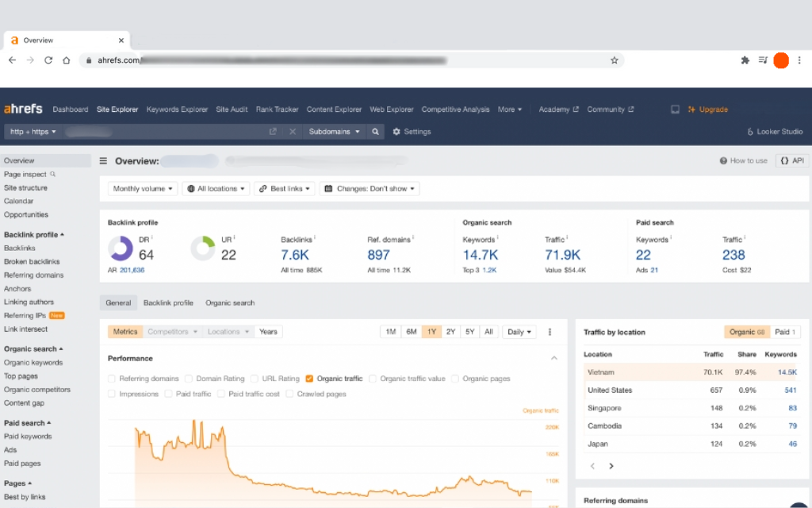This screenshot has width=812, height=508.
Task: Bookmark this page with the star icon
Action: (614, 60)
